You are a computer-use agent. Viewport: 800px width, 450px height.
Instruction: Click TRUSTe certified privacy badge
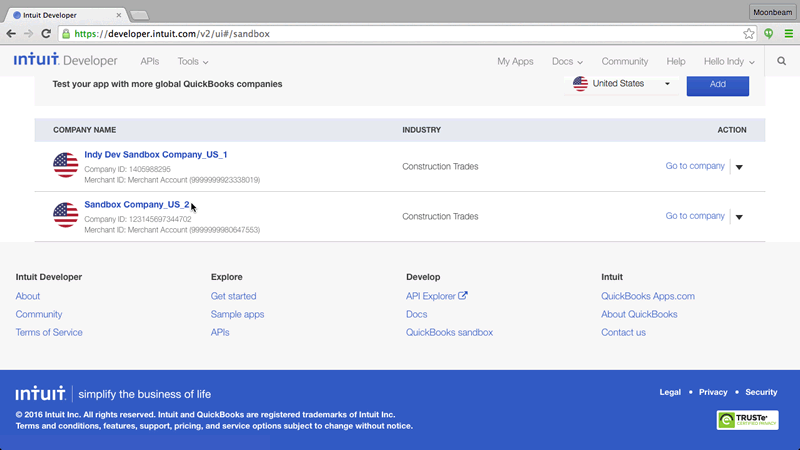(747, 420)
